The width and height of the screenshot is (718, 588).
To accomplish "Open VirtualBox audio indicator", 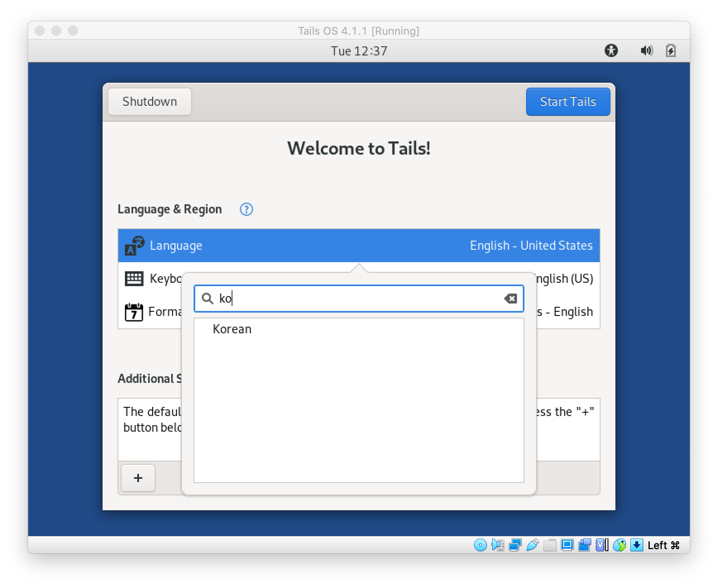I will pyautogui.click(x=498, y=545).
